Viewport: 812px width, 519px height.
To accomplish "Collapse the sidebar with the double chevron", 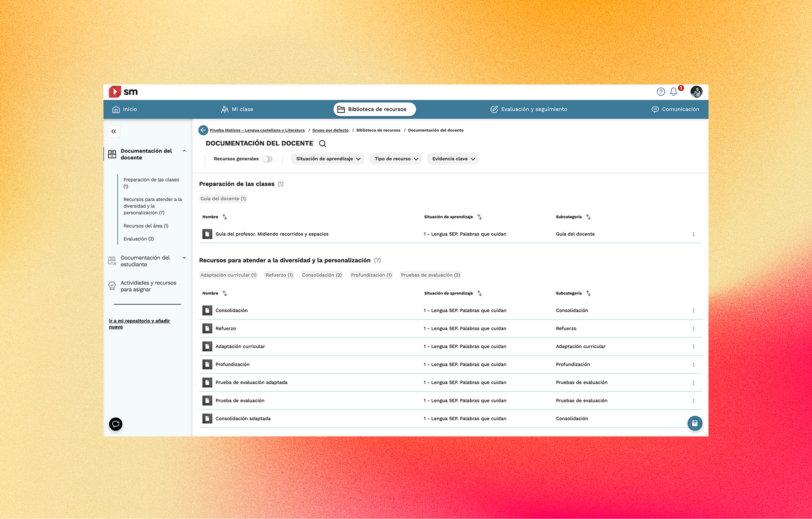I will (x=113, y=131).
